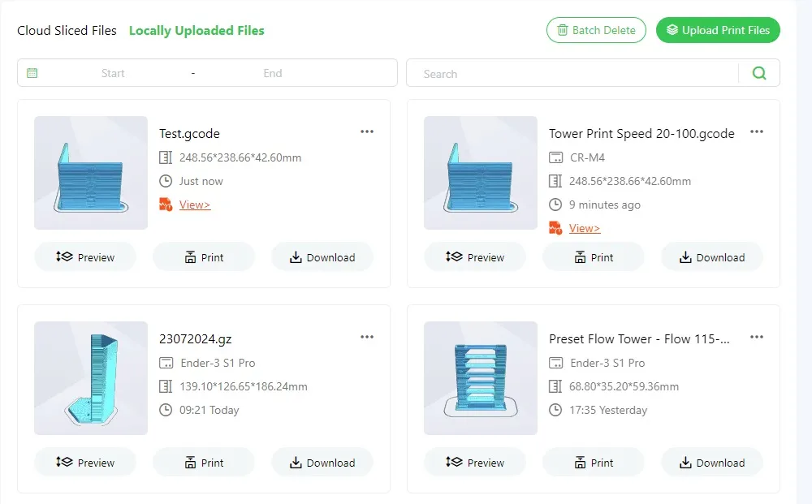
Task: Open the 23072024.gz model thumbnail
Action: [90, 378]
